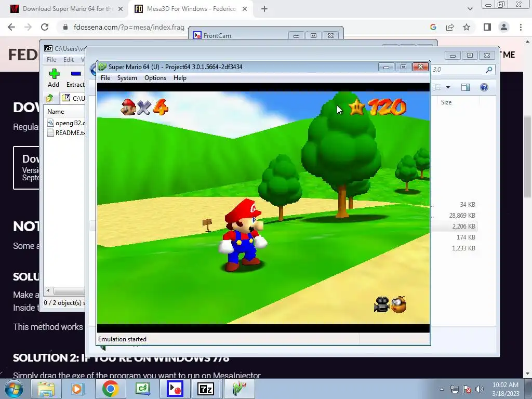Open Windows Media Player taskbar icon
Viewport: 532px width, 399px height.
click(77, 389)
